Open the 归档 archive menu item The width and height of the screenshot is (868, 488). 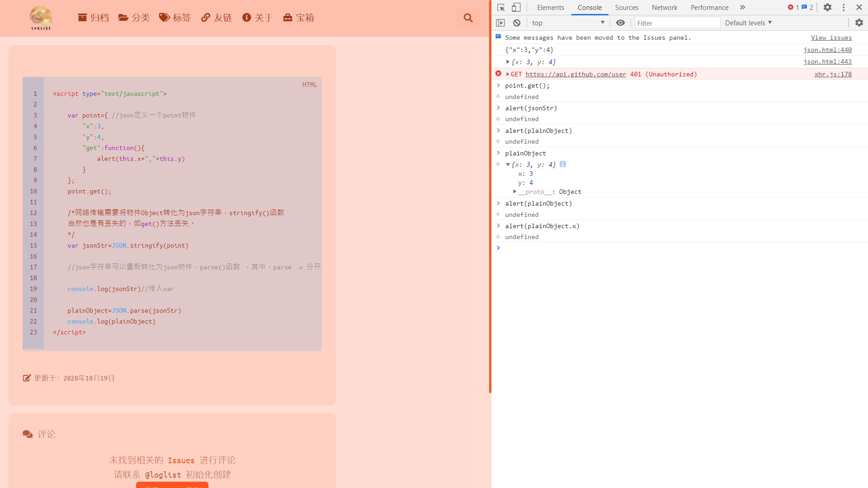click(x=94, y=18)
